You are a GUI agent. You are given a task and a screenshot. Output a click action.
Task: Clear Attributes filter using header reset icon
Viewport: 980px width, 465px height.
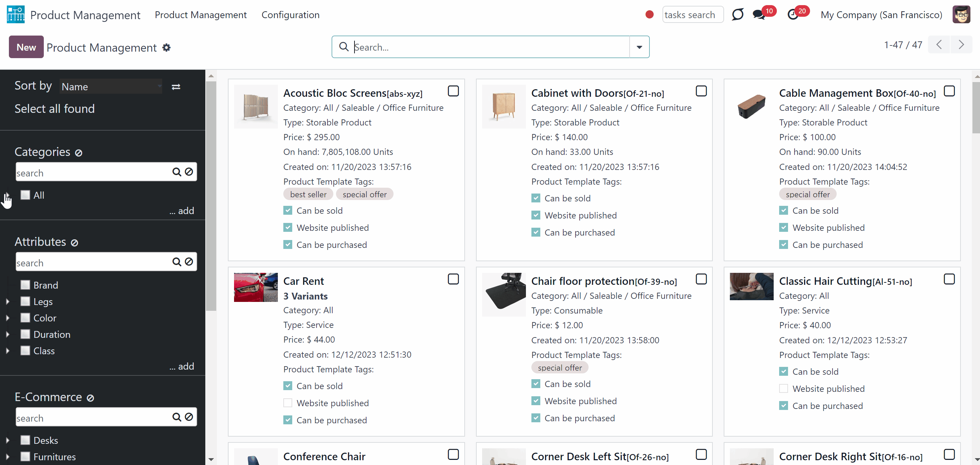click(x=75, y=242)
